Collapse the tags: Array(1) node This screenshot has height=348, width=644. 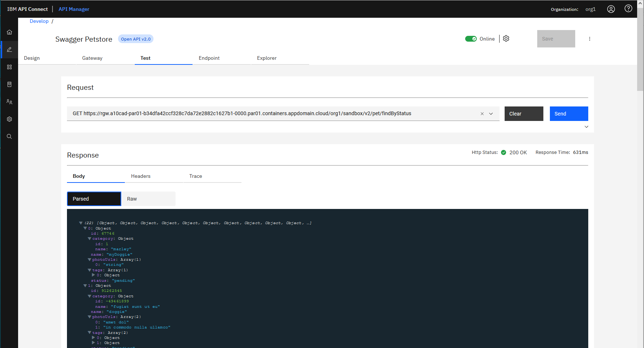pyautogui.click(x=89, y=270)
